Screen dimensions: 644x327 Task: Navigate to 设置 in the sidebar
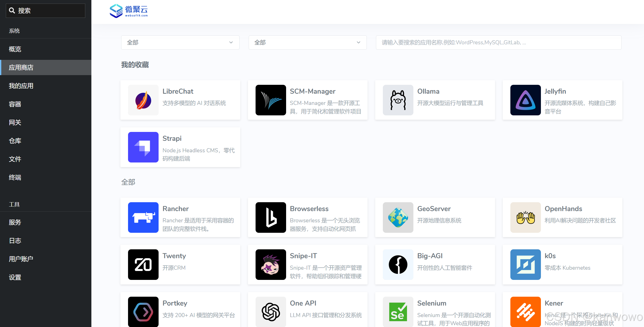[15, 277]
